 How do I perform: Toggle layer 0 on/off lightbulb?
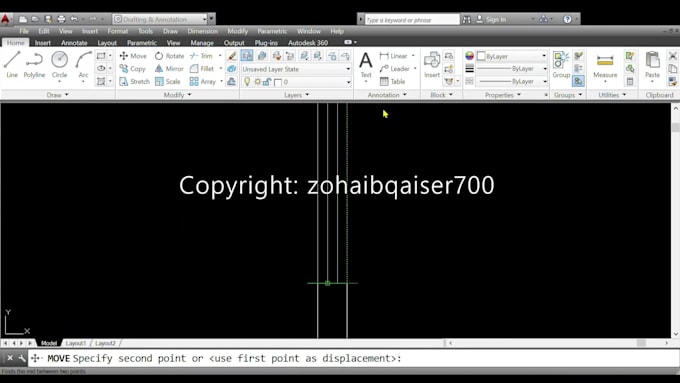click(247, 82)
